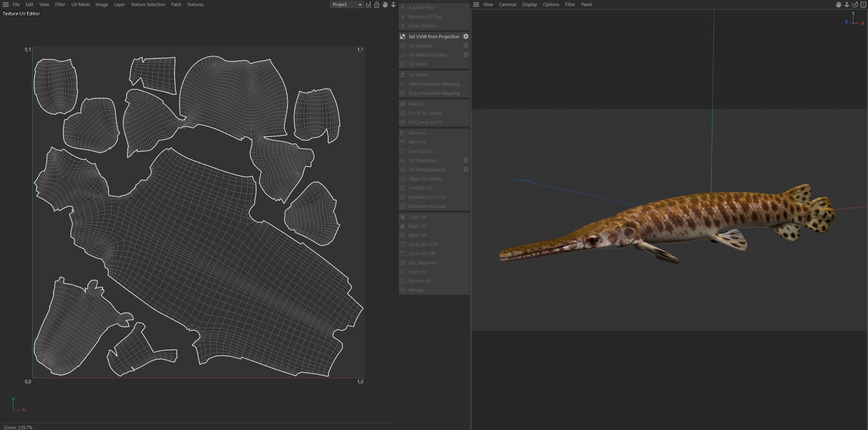Click UV Unwrap settings gear icon
Image resolution: width=868 pixels, height=430 pixels.
click(x=466, y=45)
